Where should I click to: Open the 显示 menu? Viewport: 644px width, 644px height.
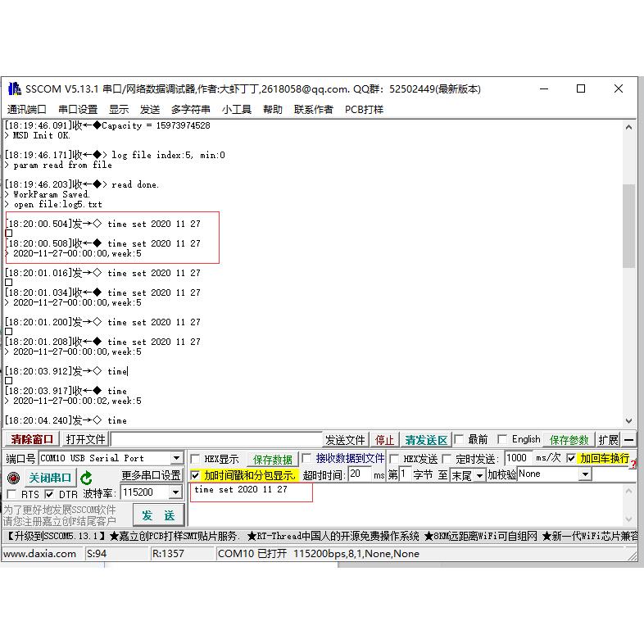119,110
